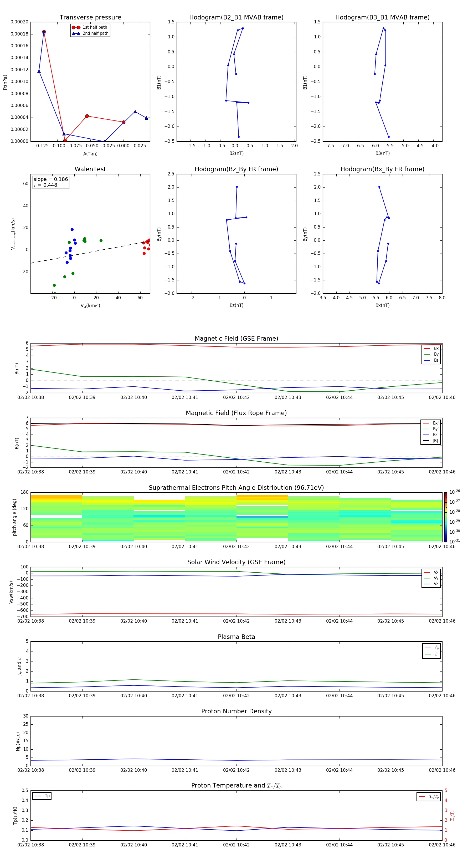The height and width of the screenshot is (868, 473).
Task: Click the dashed fit line in WalenTest
Action: (x=90, y=252)
